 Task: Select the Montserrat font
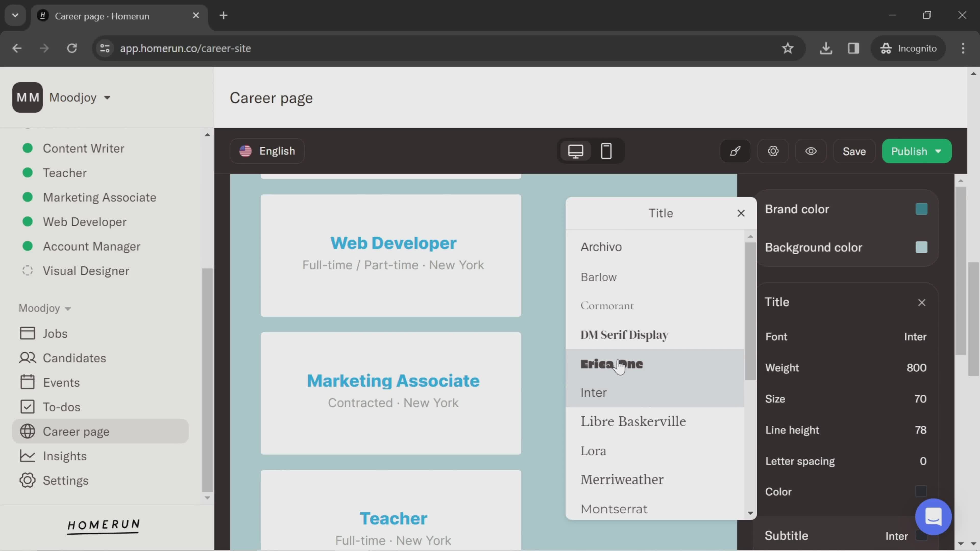pyautogui.click(x=654, y=508)
